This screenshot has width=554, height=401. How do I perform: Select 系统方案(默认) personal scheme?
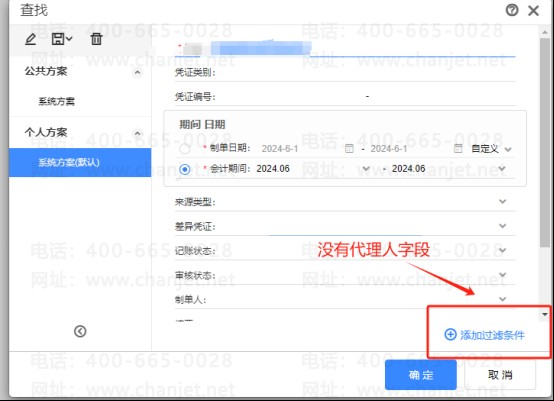coord(80,163)
